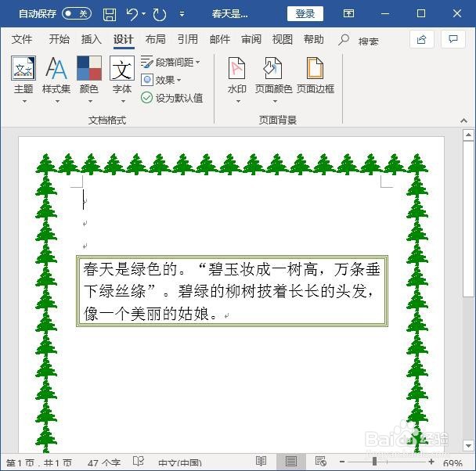The width and height of the screenshot is (476, 471).
Task: Expand the dropdown arrow under 水印
Action: point(238,101)
